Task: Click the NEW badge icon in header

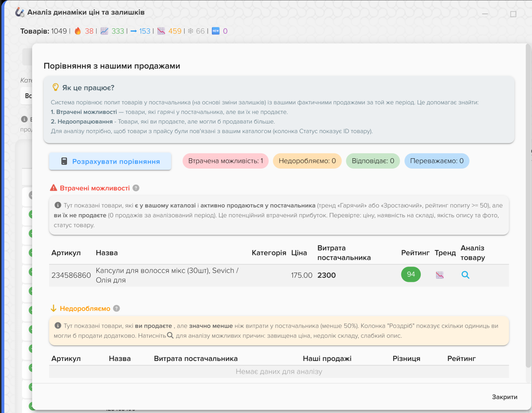Action: (x=216, y=31)
